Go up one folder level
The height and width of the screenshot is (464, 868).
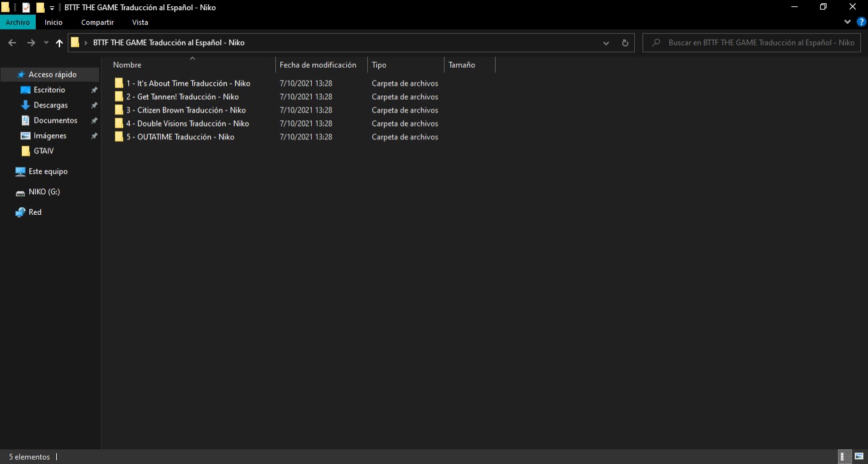tap(59, 43)
